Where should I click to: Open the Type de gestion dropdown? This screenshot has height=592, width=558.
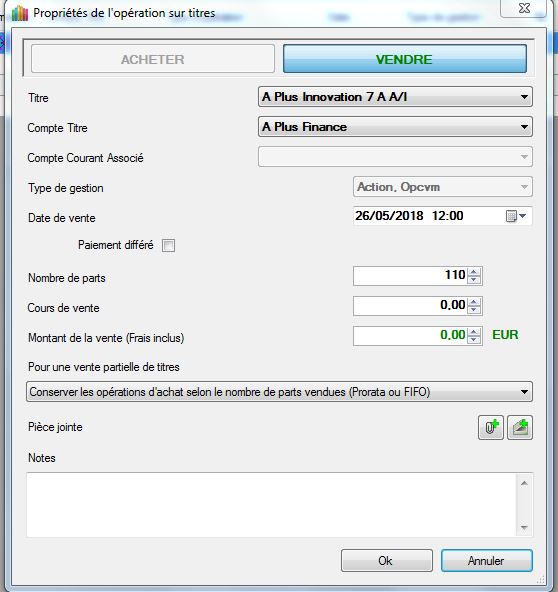pos(442,187)
